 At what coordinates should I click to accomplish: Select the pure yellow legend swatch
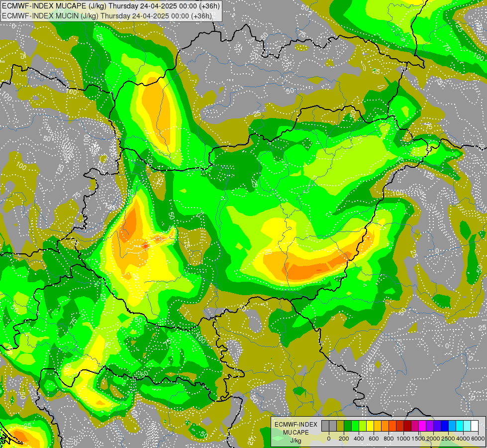(370, 426)
